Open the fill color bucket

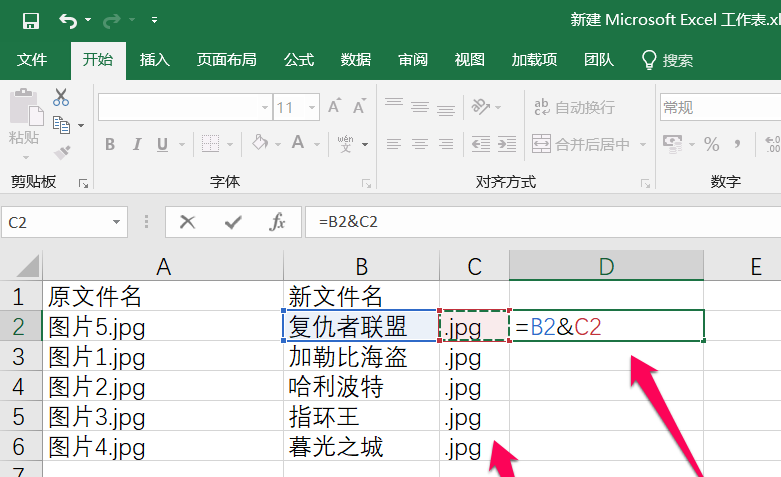point(260,144)
